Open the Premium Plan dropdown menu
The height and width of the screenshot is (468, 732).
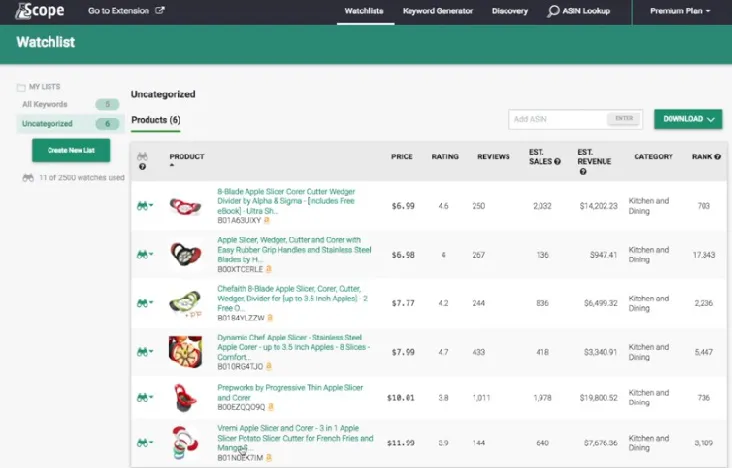click(680, 12)
